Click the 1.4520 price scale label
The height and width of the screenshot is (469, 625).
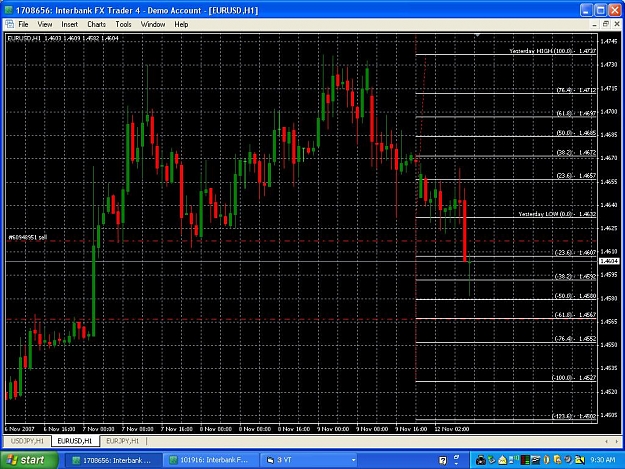coord(609,392)
